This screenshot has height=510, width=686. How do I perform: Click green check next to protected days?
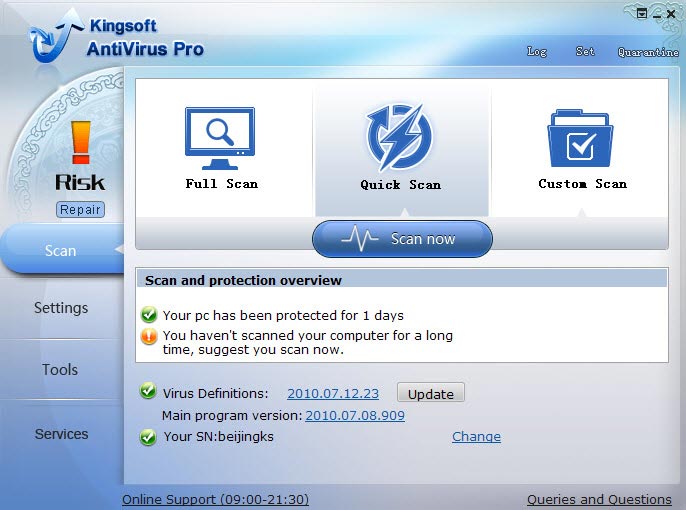pyautogui.click(x=149, y=314)
